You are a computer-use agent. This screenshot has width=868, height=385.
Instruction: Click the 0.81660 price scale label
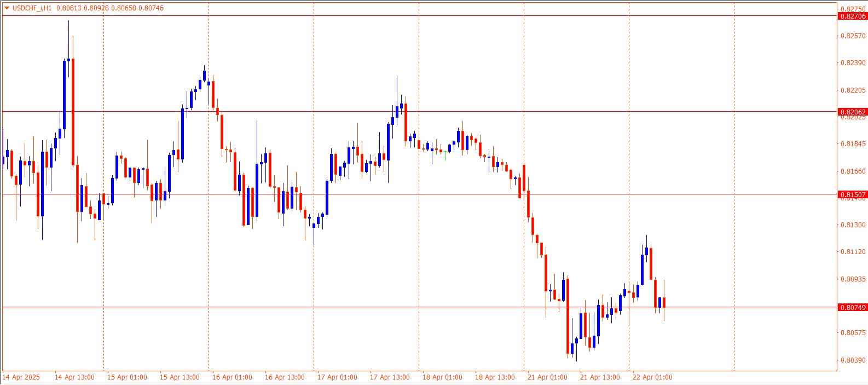pyautogui.click(x=853, y=171)
